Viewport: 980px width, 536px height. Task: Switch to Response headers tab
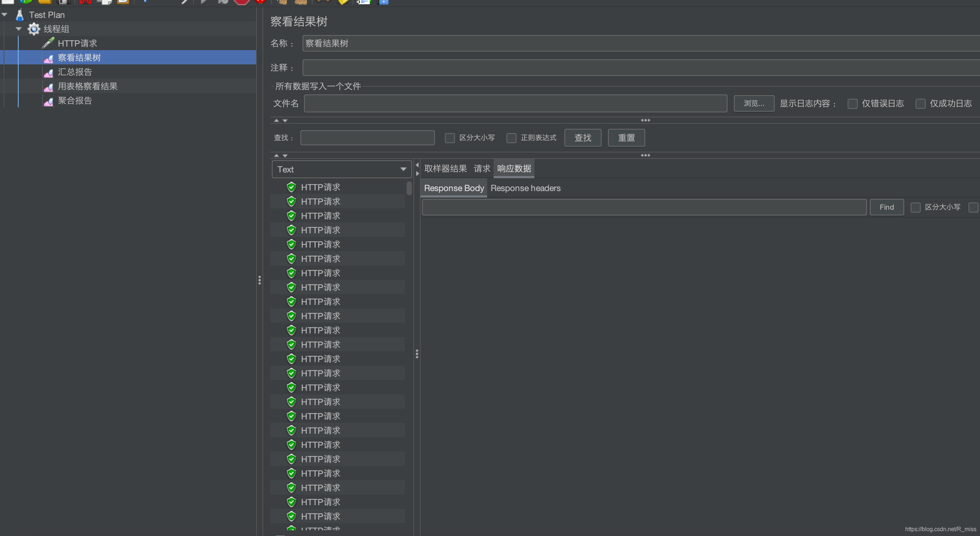pyautogui.click(x=525, y=188)
